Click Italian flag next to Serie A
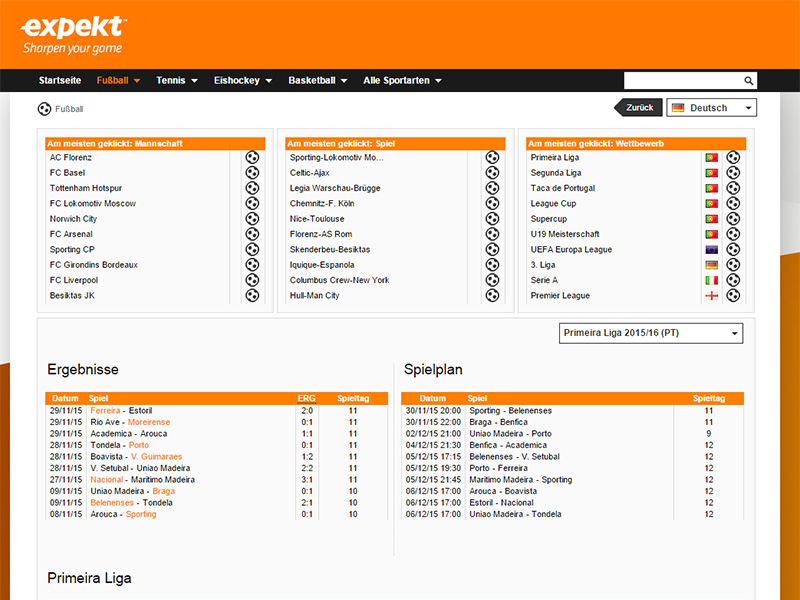Image resolution: width=800 pixels, height=600 pixels. [712, 280]
